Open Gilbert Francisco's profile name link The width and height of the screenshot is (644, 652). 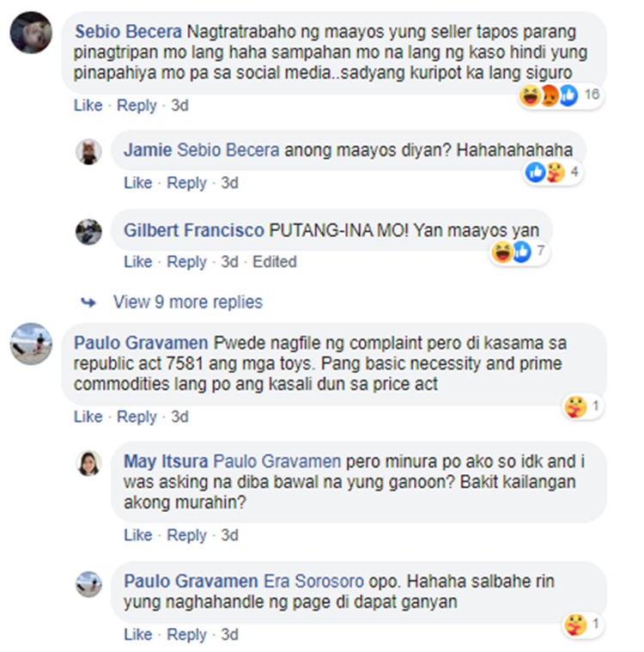click(x=194, y=230)
